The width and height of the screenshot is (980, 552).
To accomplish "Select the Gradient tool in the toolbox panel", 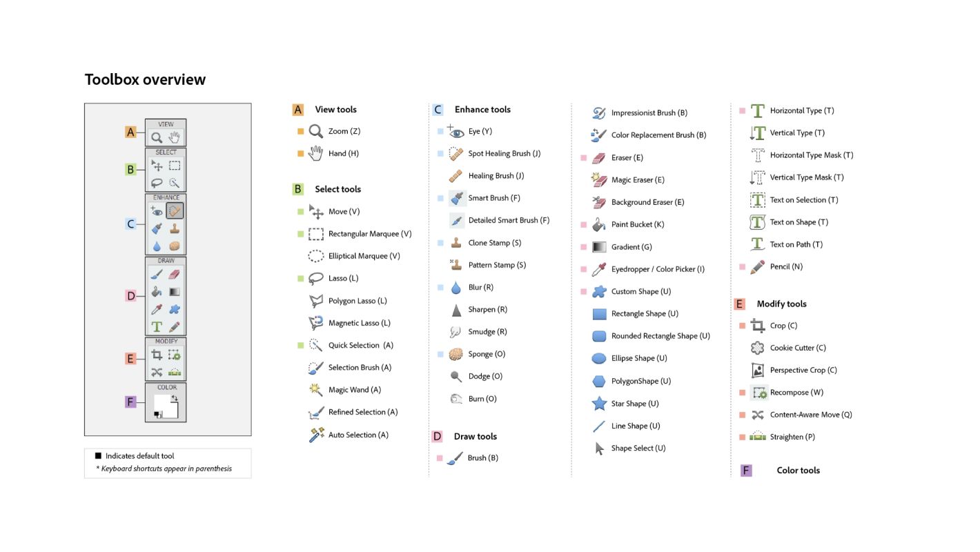I will [175, 292].
